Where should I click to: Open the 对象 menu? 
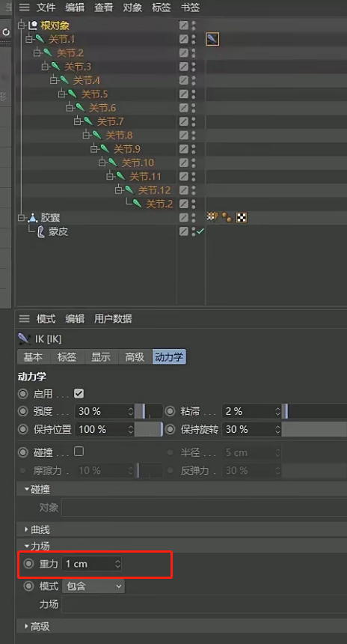pos(132,7)
